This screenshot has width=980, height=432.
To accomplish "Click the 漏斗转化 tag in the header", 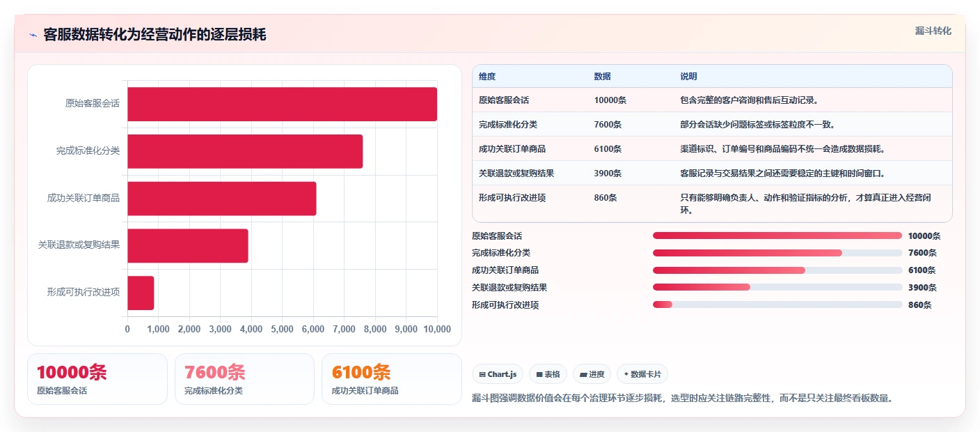I will point(933,31).
